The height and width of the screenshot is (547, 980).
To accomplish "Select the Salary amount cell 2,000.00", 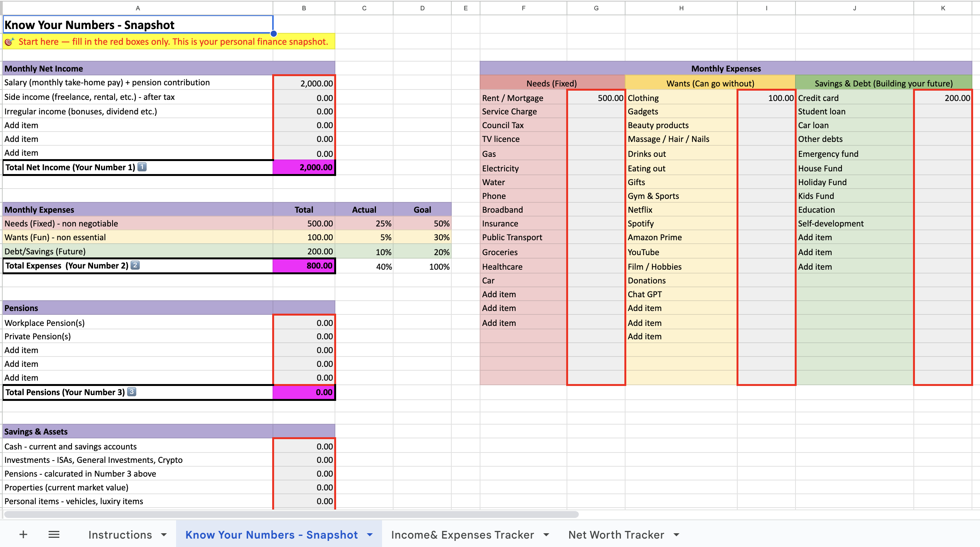I will [x=304, y=83].
